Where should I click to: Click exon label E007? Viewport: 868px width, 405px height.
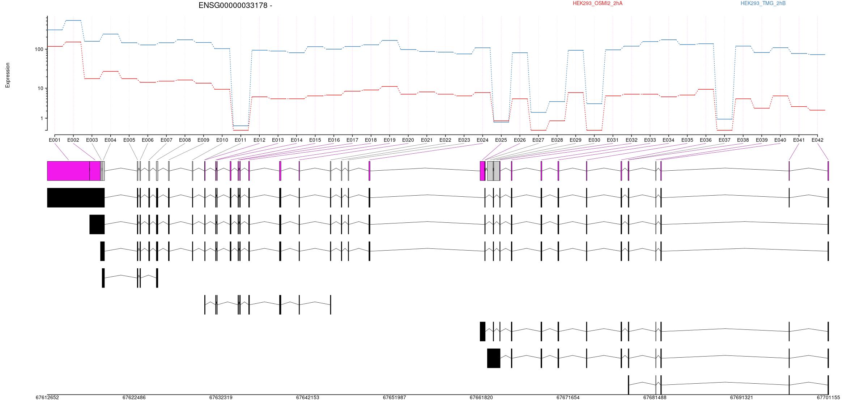[x=166, y=140]
